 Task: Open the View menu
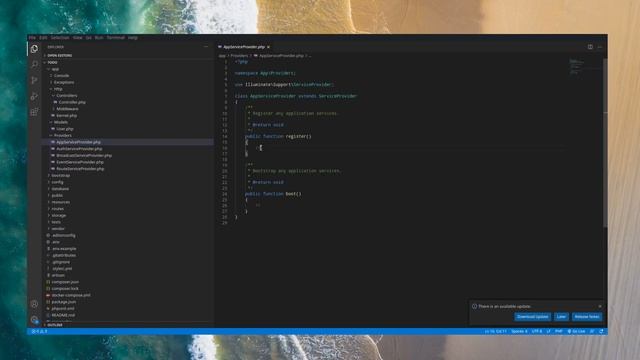tap(78, 38)
